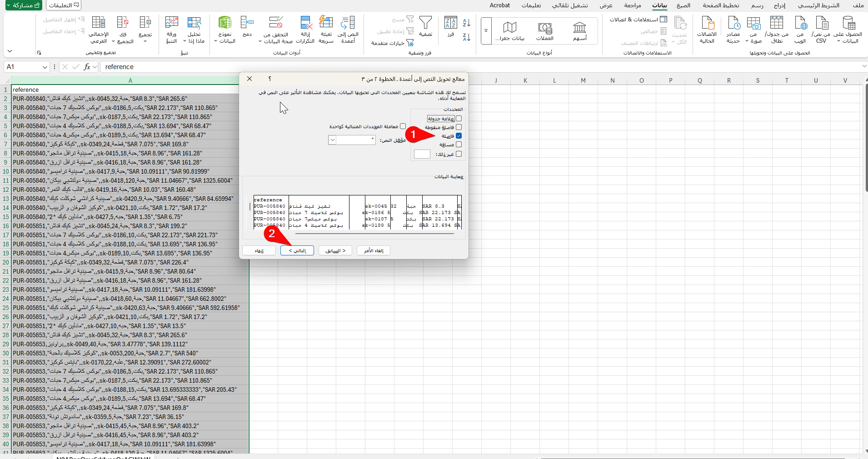Uncheck the comma (فاصلة) delimiter checkbox
868x459 pixels.
coord(459,136)
